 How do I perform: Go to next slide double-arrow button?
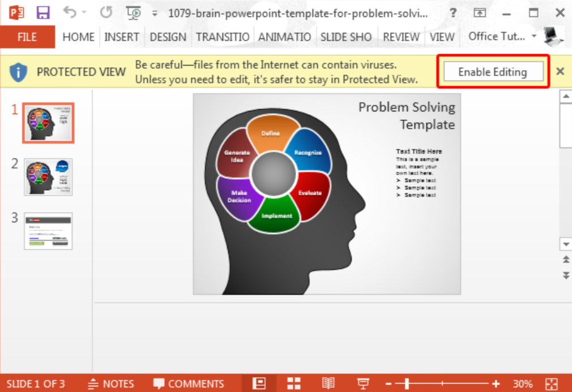click(566, 275)
